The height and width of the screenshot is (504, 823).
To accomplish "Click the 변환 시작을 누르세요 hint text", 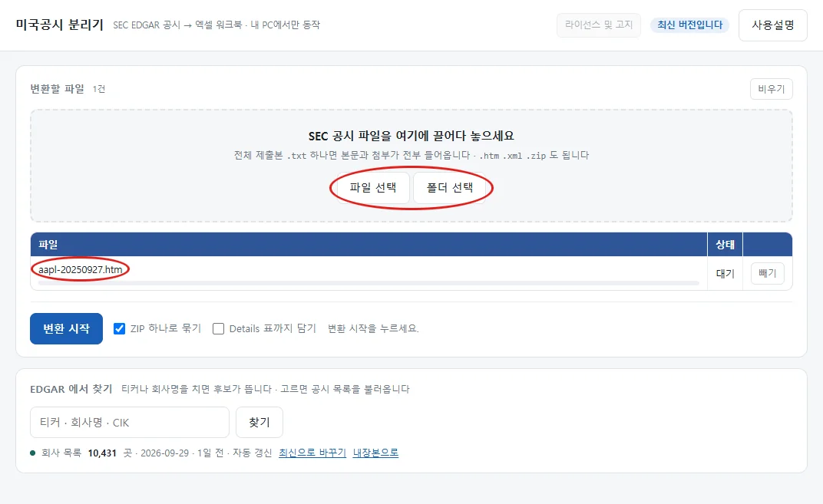I will click(373, 329).
